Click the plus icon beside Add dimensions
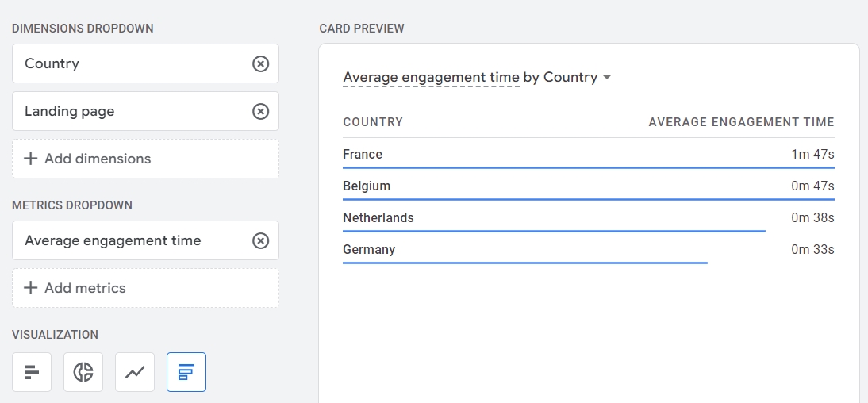868x403 pixels. point(31,159)
